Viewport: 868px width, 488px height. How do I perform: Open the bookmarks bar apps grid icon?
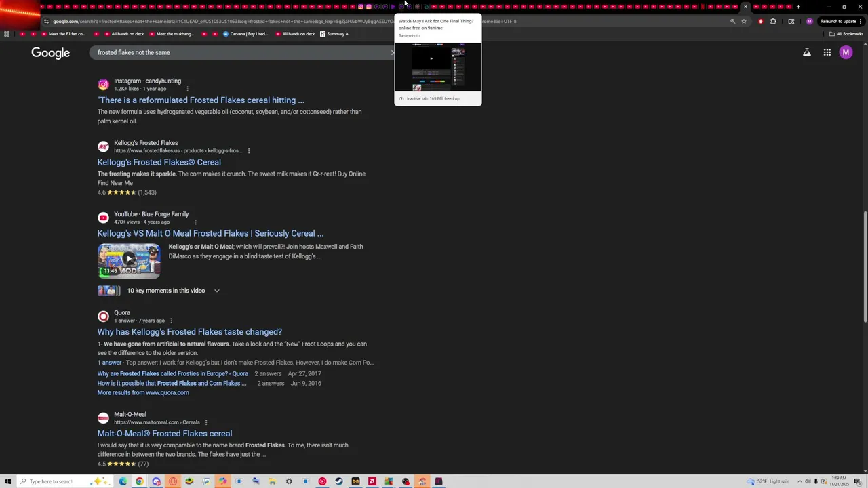click(7, 34)
